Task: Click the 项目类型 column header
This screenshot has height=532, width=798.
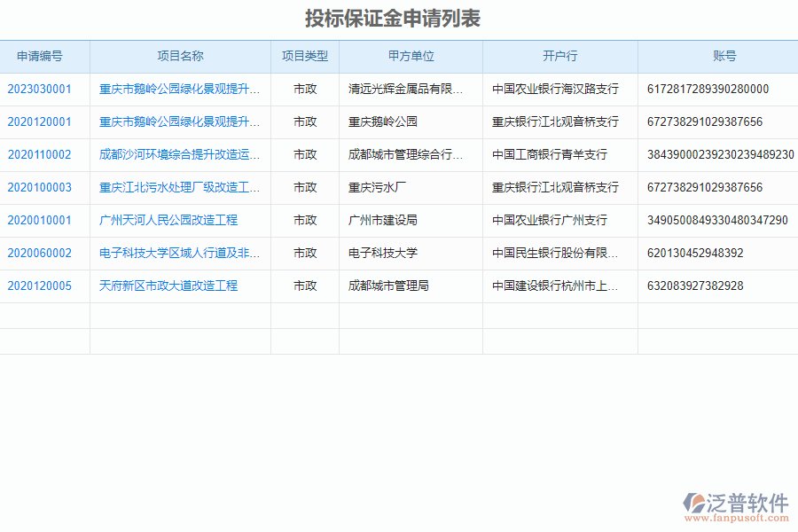Action: tap(305, 56)
